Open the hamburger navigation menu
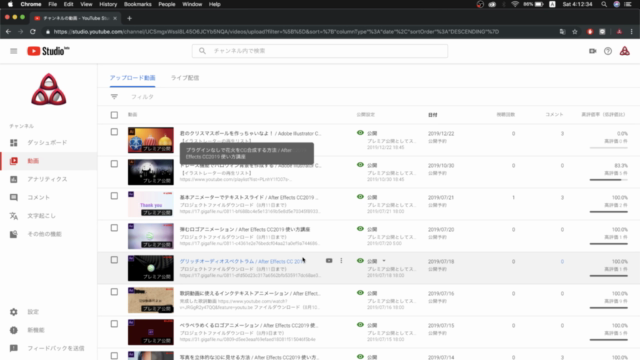The image size is (640, 360). pyautogui.click(x=13, y=51)
